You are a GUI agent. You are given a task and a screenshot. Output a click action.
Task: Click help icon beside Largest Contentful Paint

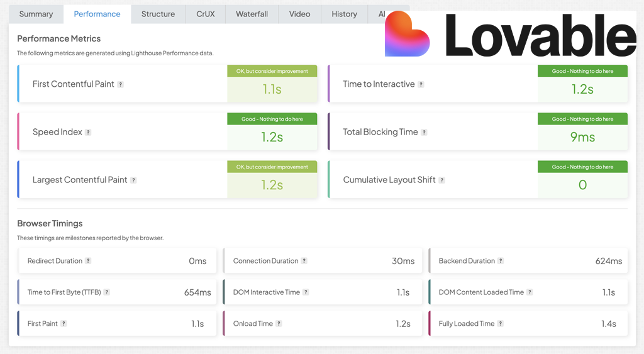click(133, 180)
